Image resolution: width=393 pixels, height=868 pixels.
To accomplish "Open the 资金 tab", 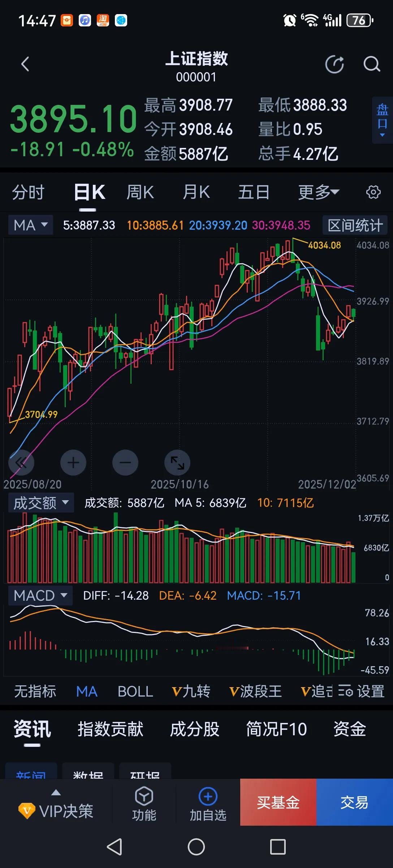I will point(350,729).
